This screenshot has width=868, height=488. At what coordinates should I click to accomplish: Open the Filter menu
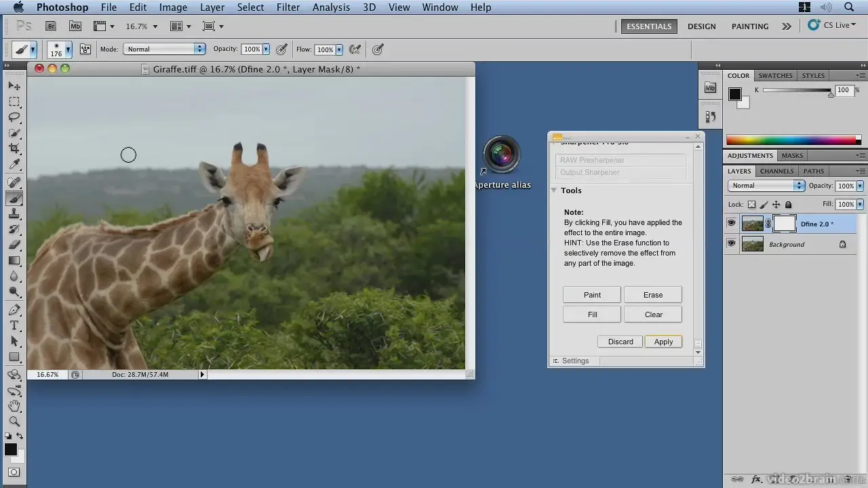(x=288, y=7)
